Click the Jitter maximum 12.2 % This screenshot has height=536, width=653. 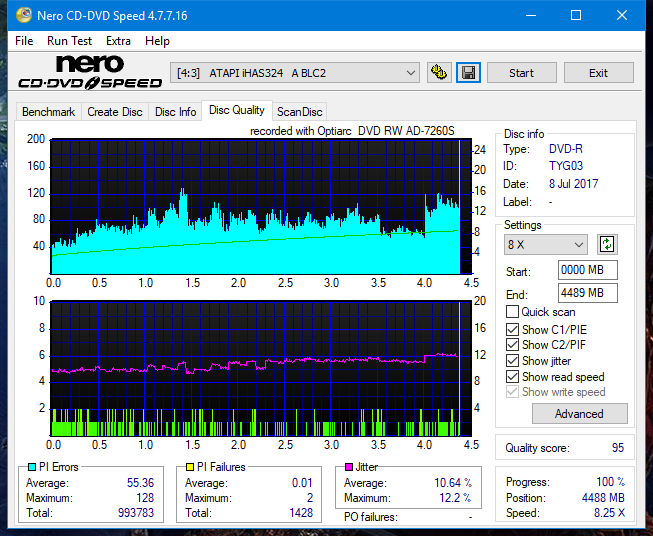(456, 498)
